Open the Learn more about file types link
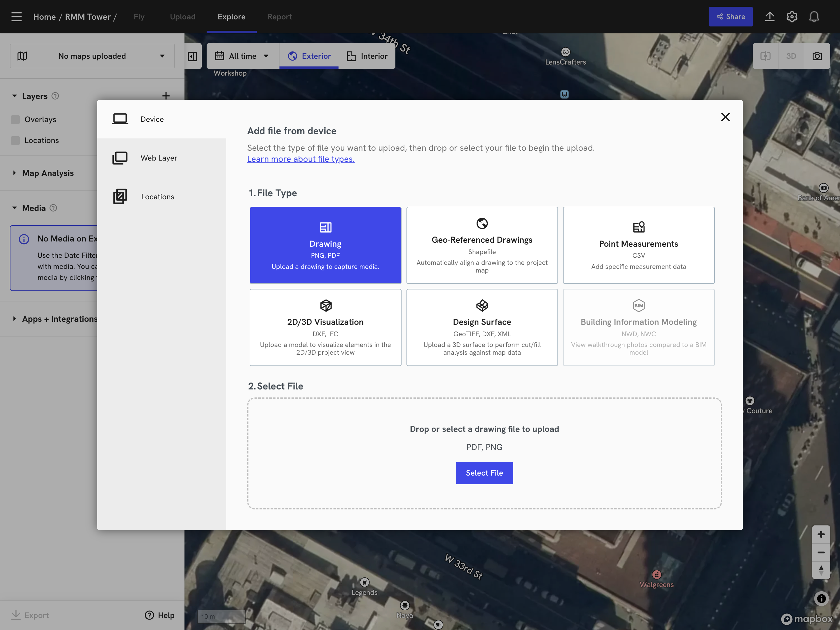Image resolution: width=840 pixels, height=630 pixels. click(300, 159)
